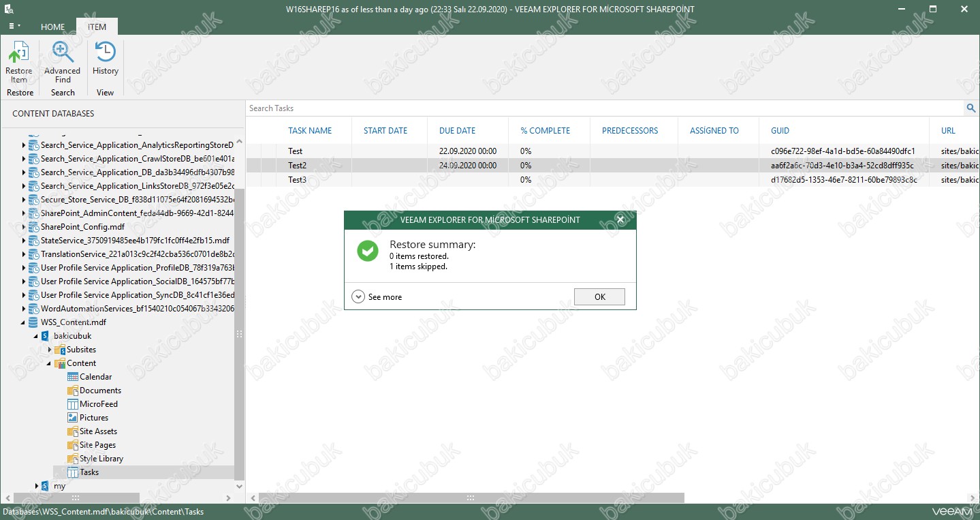Expand the WordAutomationServices database node
Viewport: 980px width, 520px height.
pyautogui.click(x=24, y=309)
